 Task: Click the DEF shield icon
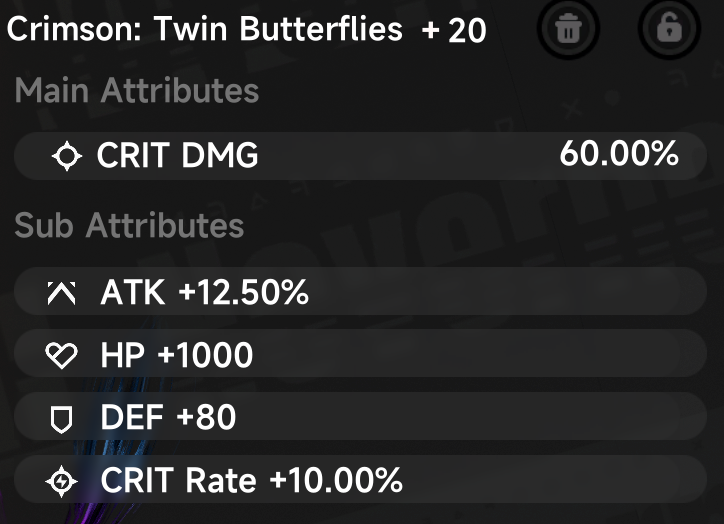pyautogui.click(x=61, y=419)
